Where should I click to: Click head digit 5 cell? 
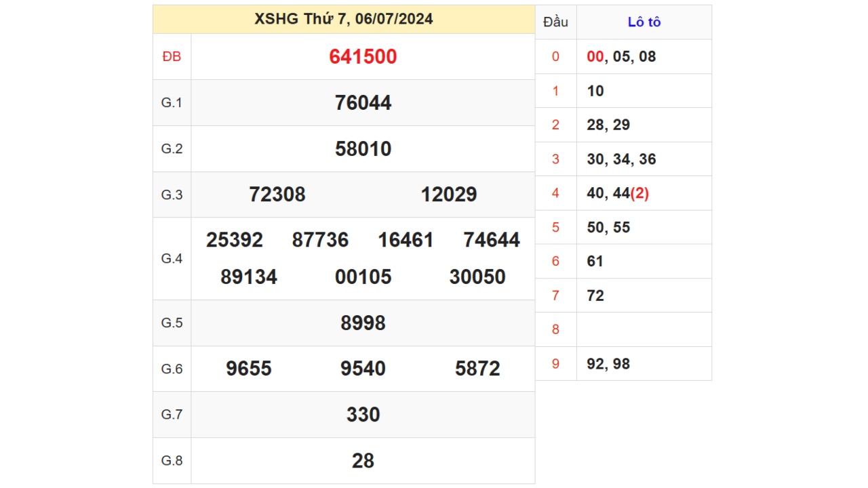point(555,228)
